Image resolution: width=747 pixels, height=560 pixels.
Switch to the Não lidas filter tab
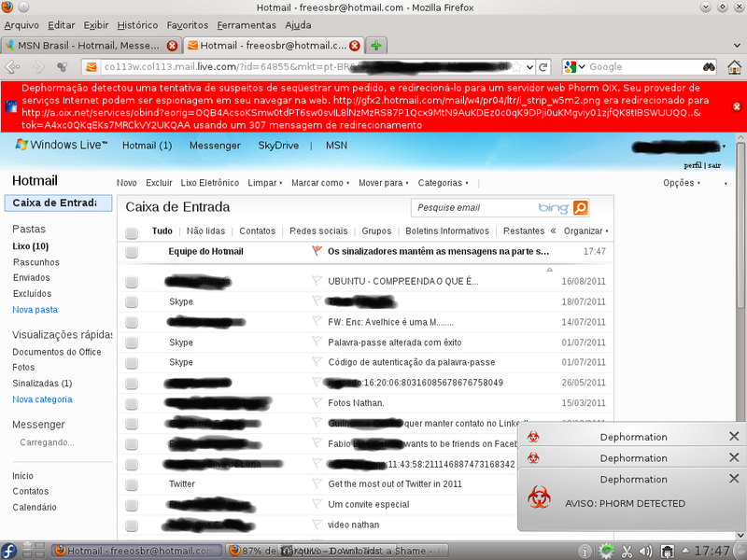point(205,231)
